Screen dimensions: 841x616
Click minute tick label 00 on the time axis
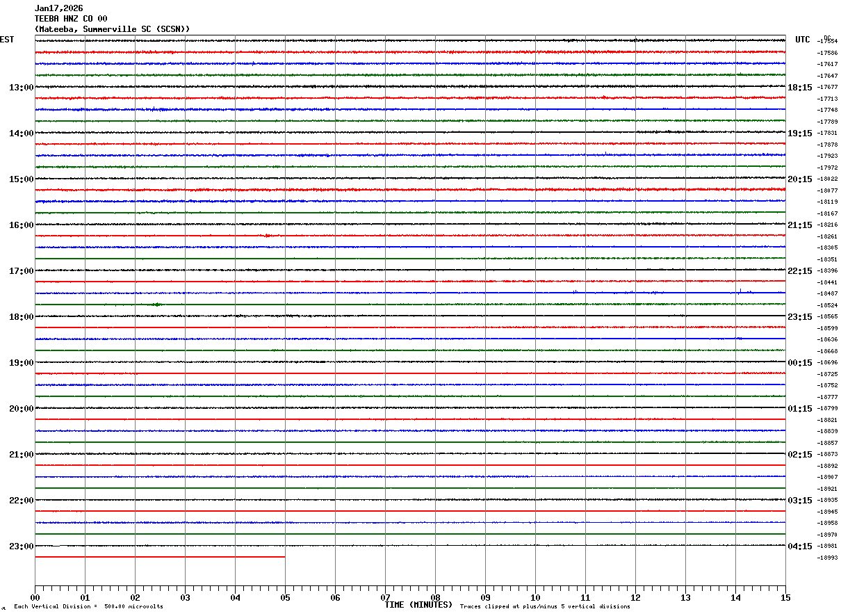[35, 598]
